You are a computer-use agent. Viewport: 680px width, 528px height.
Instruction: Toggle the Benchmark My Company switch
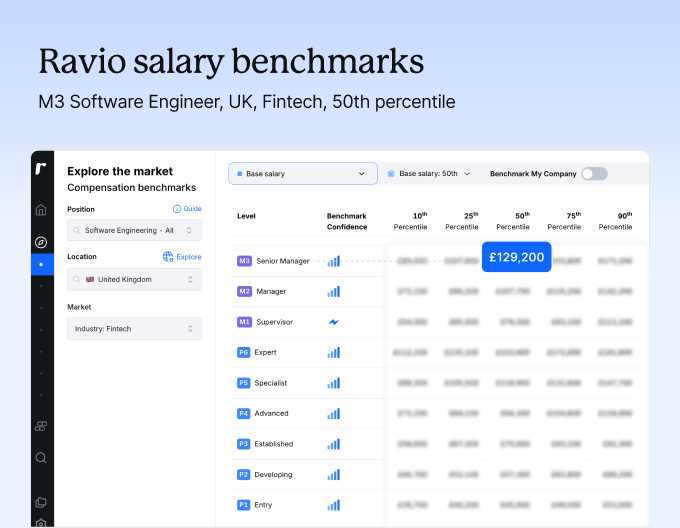tap(594, 174)
